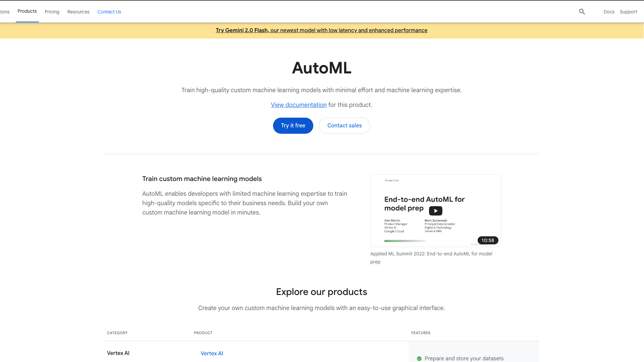The width and height of the screenshot is (644, 362).
Task: Switch to the Products tab in navigation
Action: [x=27, y=11]
